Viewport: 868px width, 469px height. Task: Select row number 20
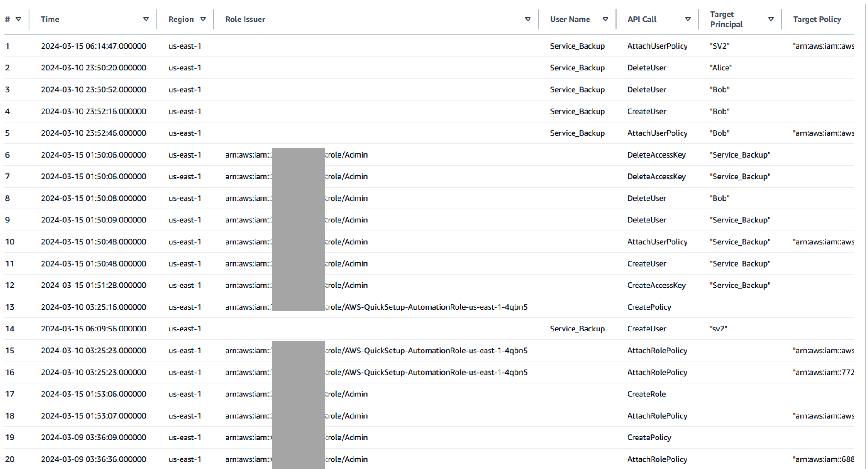click(x=10, y=459)
